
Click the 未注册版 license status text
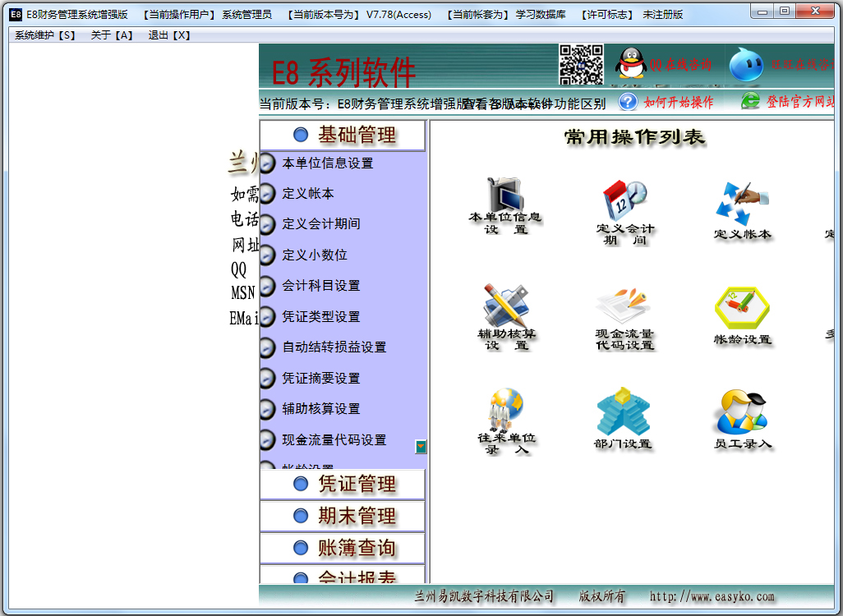coord(662,15)
